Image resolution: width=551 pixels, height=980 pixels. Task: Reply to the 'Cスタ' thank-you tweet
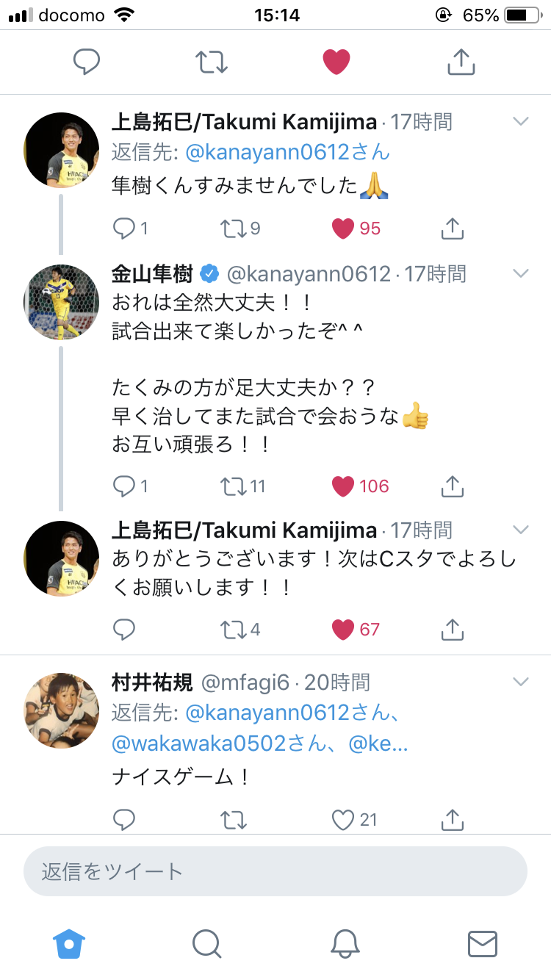124,629
